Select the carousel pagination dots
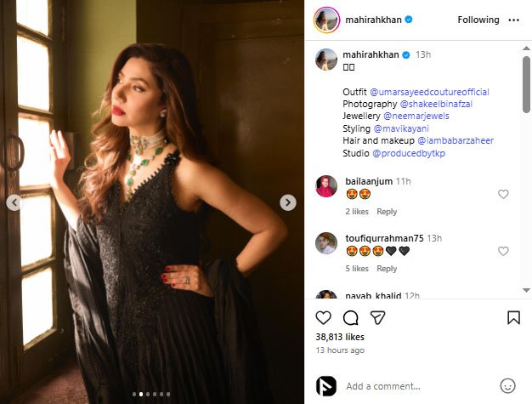 point(151,394)
